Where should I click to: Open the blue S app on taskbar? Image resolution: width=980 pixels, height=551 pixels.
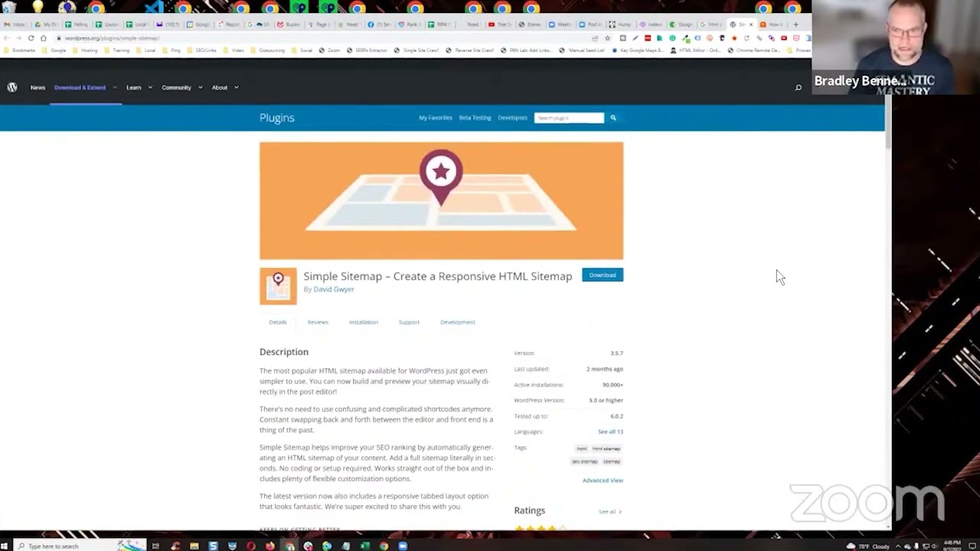pos(213,546)
